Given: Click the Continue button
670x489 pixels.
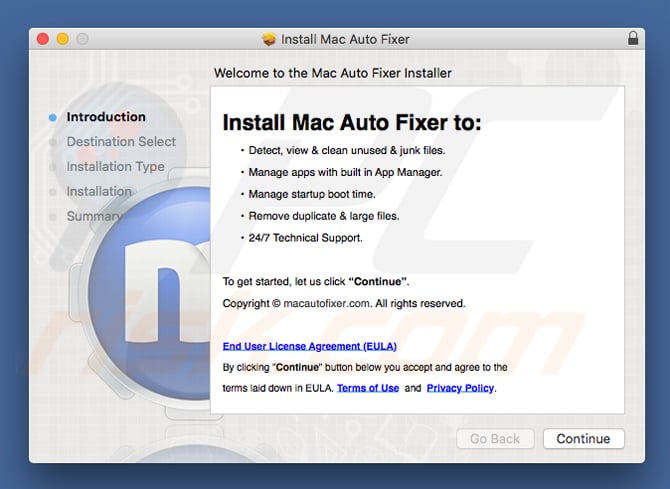Looking at the screenshot, I should [584, 439].
